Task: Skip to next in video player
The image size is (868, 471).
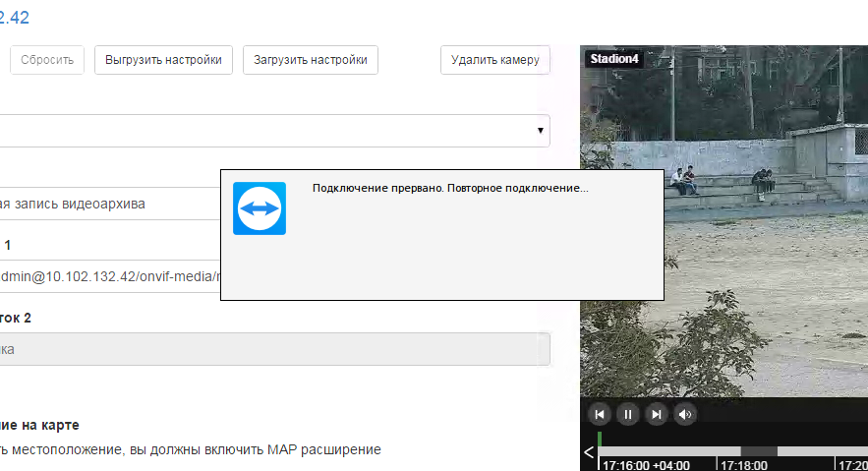Action: 657,415
